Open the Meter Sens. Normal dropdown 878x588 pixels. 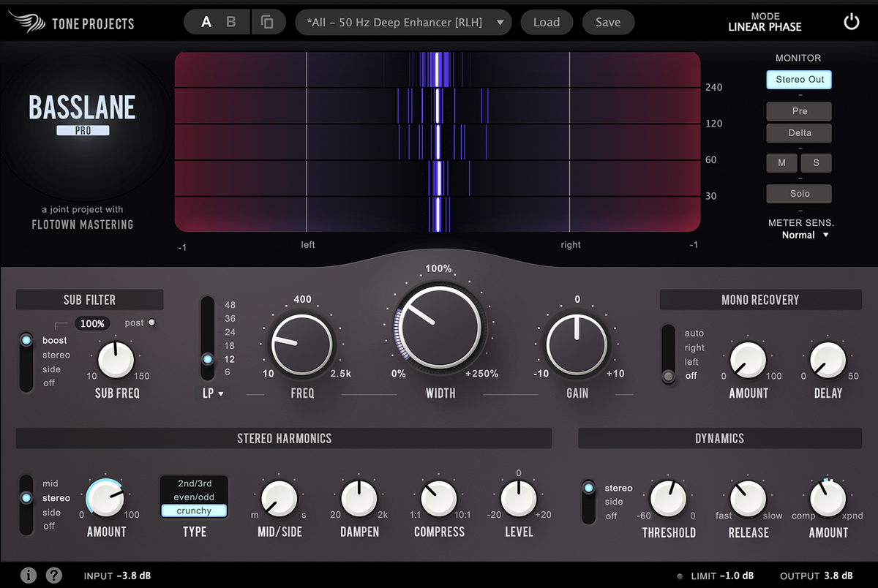pyautogui.click(x=805, y=235)
